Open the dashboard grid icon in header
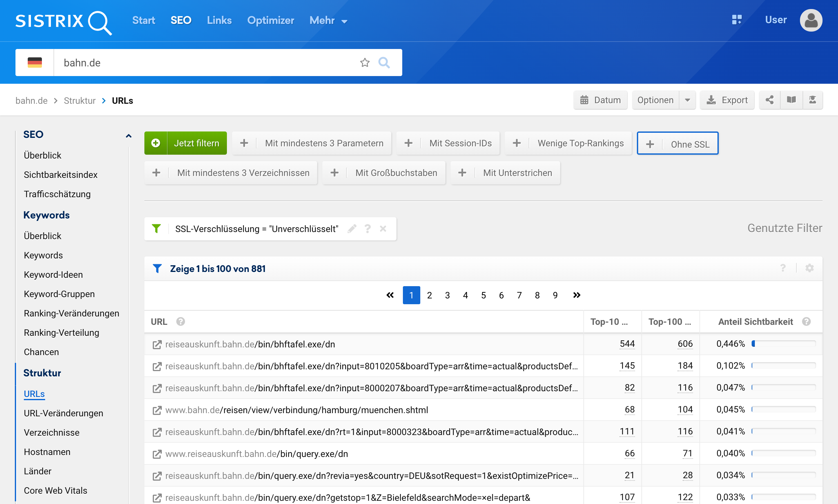Screen dimensions: 838x504 736,20
